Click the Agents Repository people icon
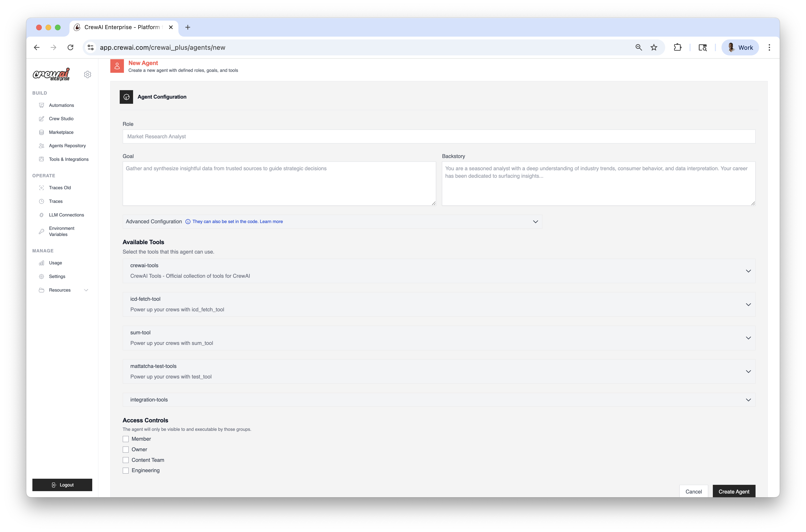Viewport: 806px width, 532px height. coord(41,146)
